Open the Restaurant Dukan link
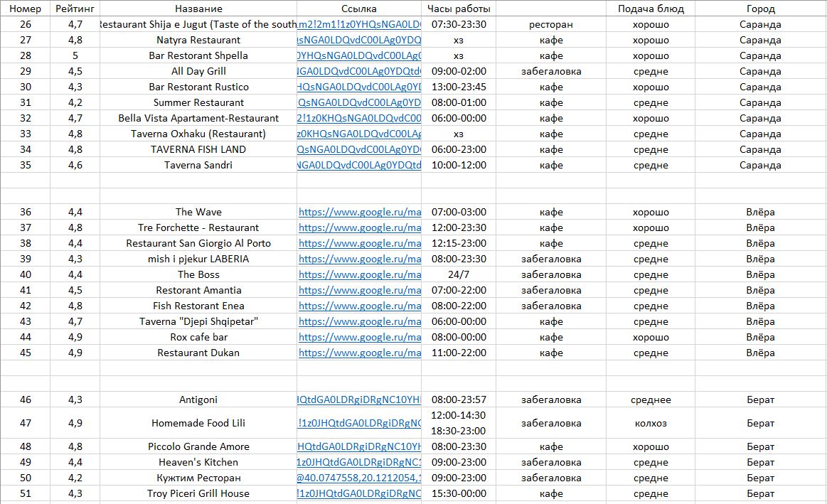827x504 pixels. coord(360,353)
